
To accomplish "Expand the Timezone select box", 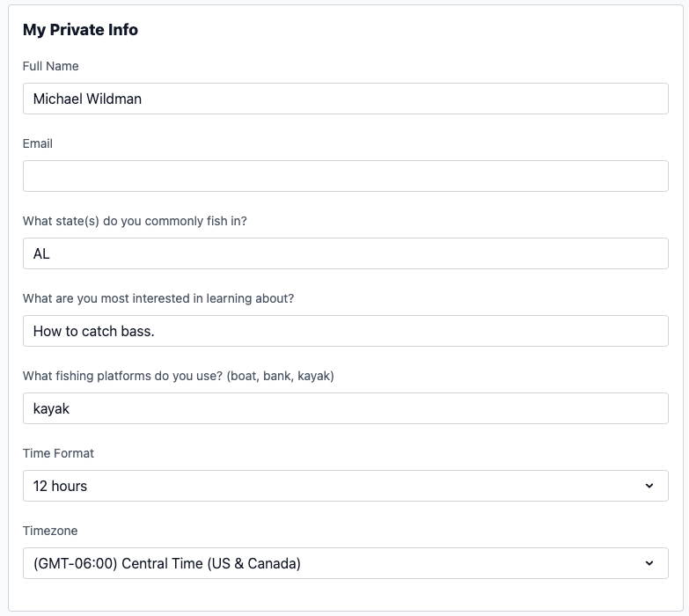I will click(345, 563).
